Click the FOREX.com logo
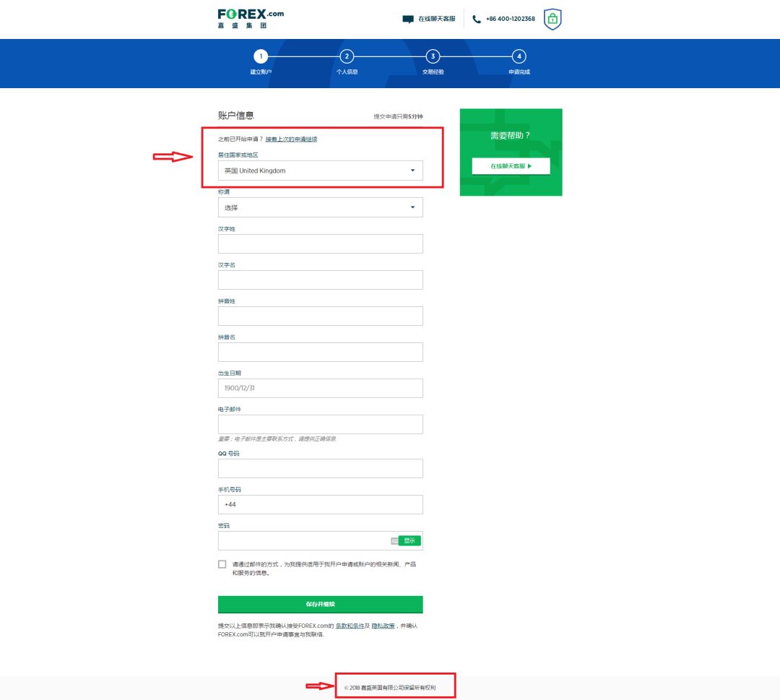The image size is (780, 700). [x=251, y=19]
